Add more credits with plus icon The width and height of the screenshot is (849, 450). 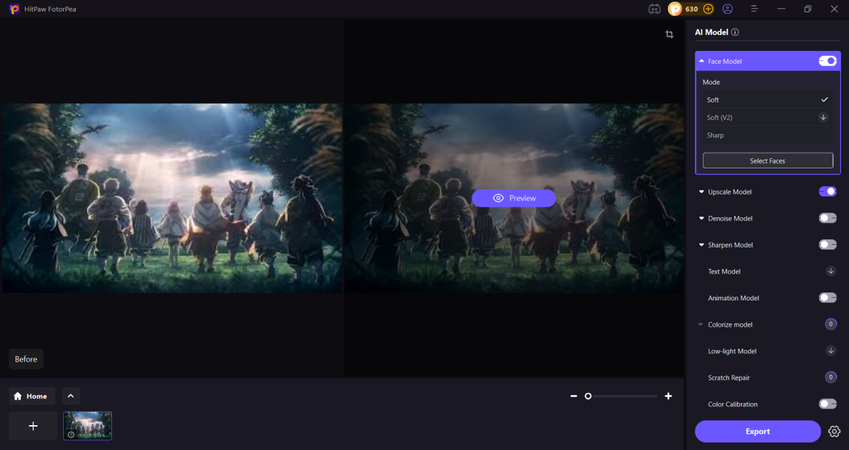coord(708,9)
